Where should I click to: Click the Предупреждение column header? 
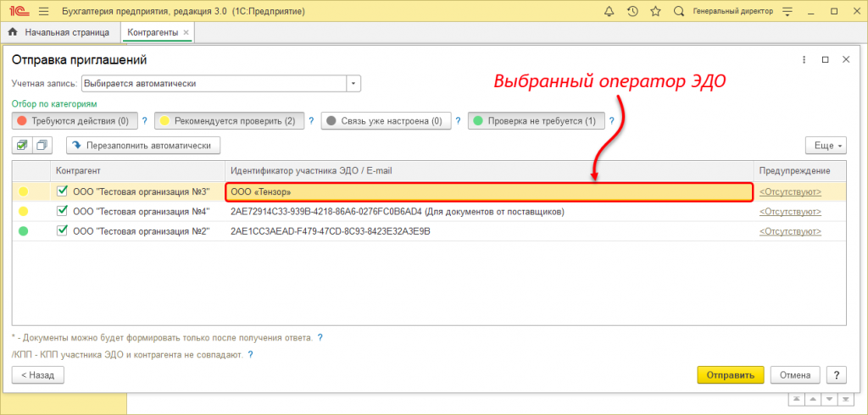click(800, 171)
